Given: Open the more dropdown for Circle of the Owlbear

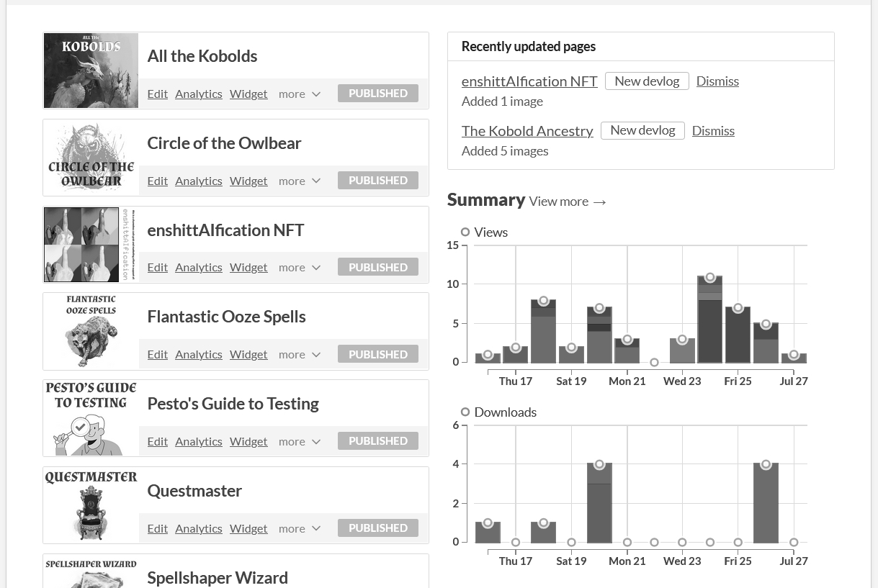Looking at the screenshot, I should point(299,181).
